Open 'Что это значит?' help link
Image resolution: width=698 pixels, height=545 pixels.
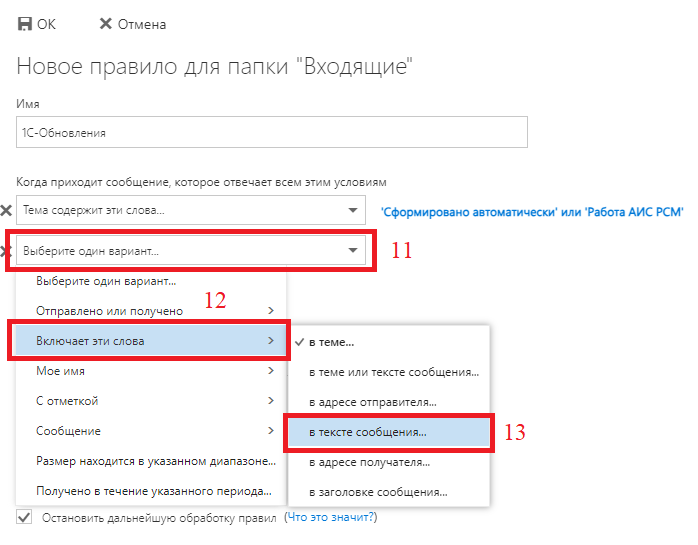[x=330, y=518]
